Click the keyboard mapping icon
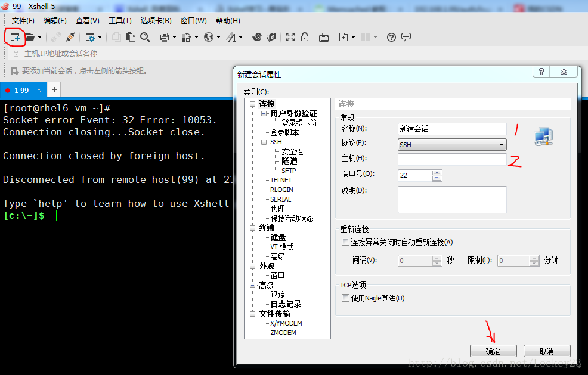Image resolution: width=588 pixels, height=375 pixels. pyautogui.click(x=324, y=38)
